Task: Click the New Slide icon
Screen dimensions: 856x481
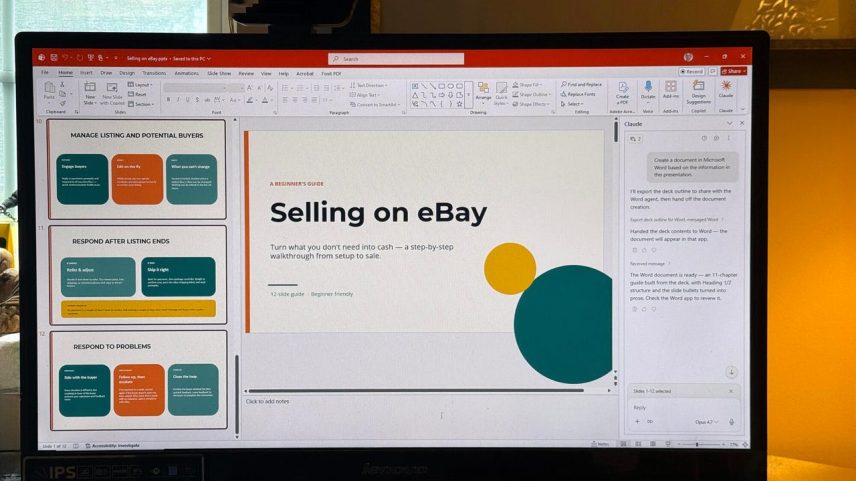Action: (x=90, y=87)
